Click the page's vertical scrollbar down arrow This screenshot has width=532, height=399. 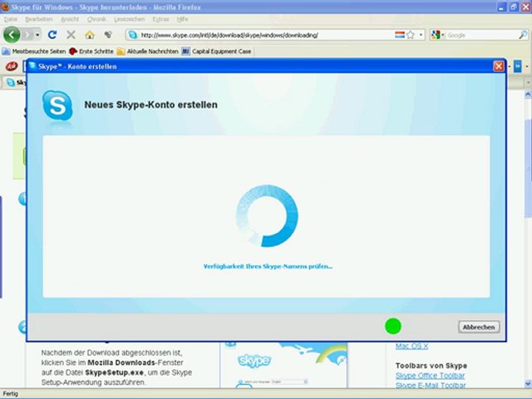tap(528, 384)
